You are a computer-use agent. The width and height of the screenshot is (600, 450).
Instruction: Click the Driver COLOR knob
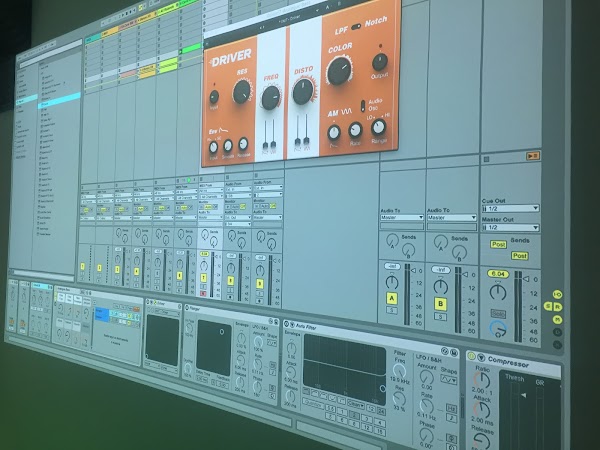coord(339,71)
